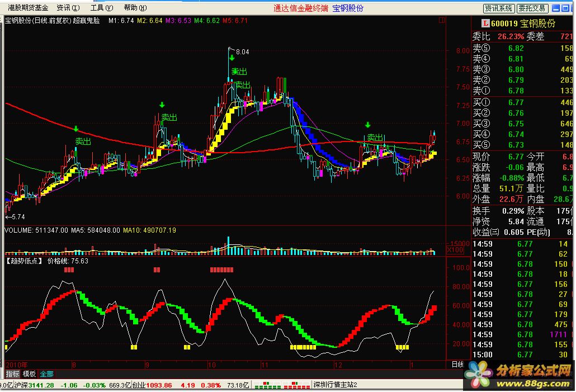This screenshot has width=576, height=392.
Task: Open the 帮助(H) menu
Action: [x=135, y=8]
